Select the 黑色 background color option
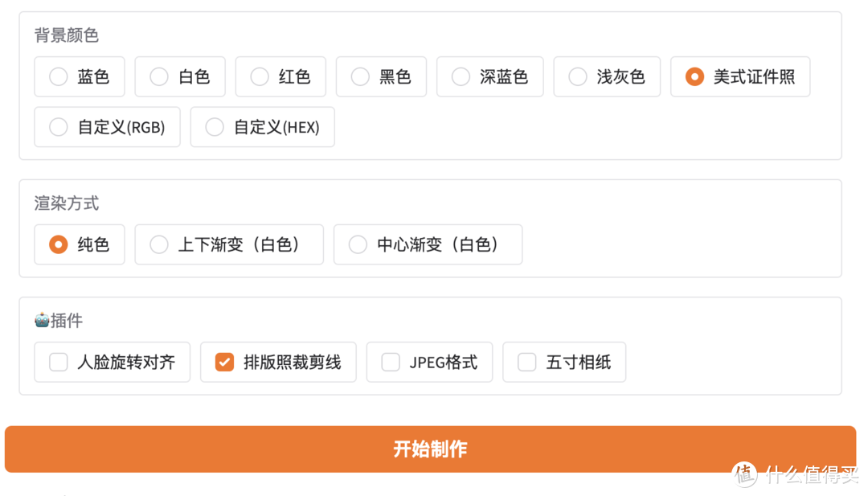This screenshot has height=496, width=868. point(380,76)
